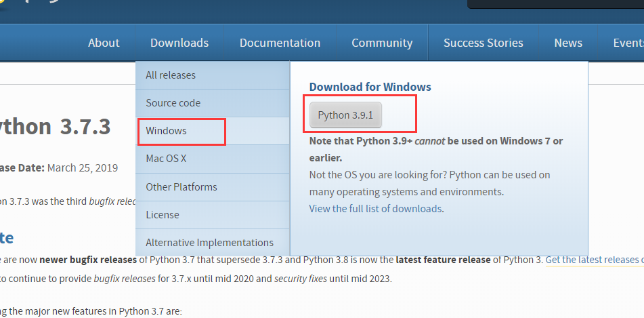Click the Python 3.9.1 download button
The image size is (644, 318).
[345, 115]
